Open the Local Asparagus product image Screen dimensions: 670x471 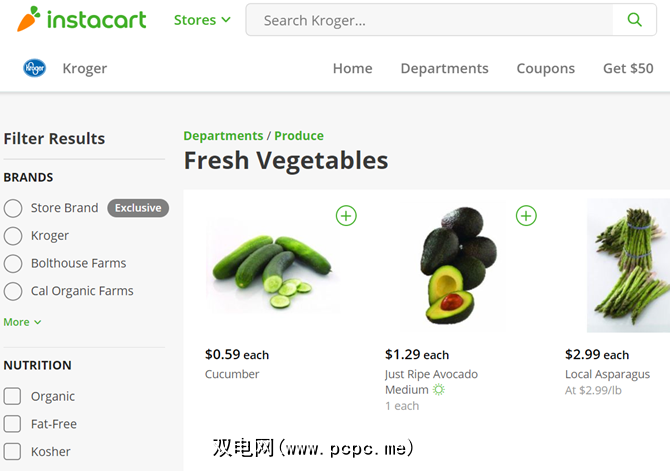[628, 265]
